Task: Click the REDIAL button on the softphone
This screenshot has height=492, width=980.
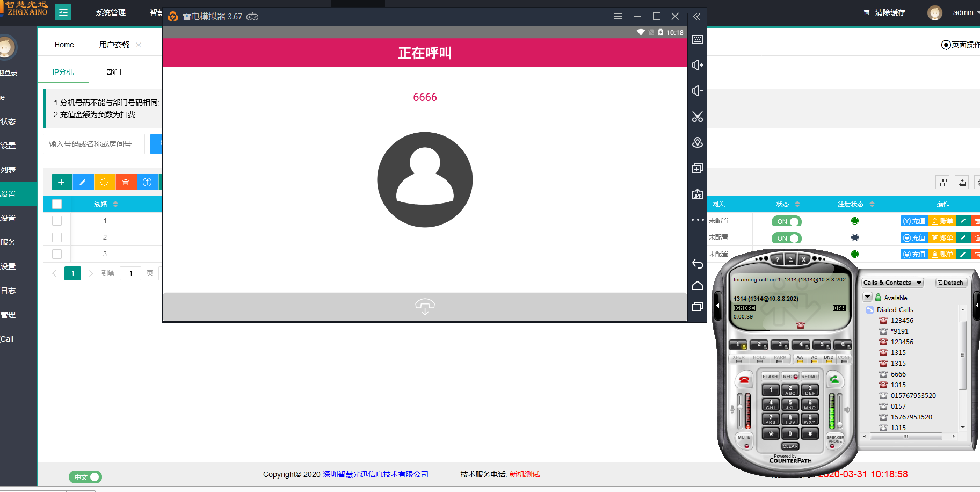Action: point(810,376)
